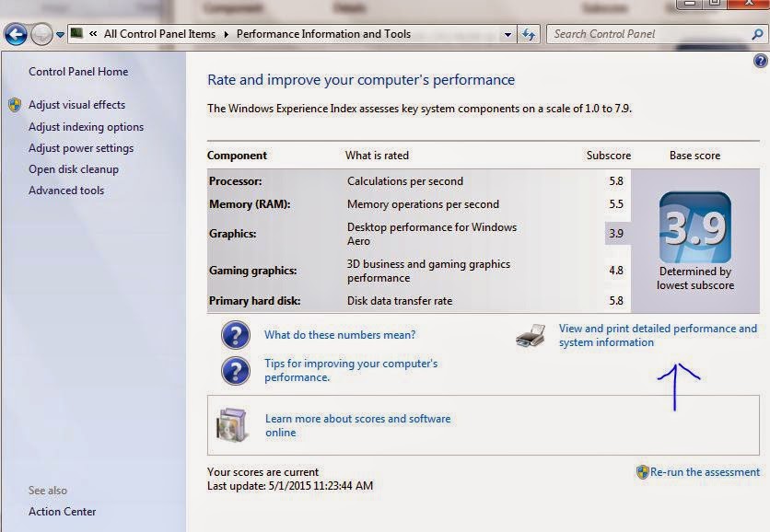The image size is (770, 532).
Task: Open Adjust indexing options
Action: (x=86, y=127)
